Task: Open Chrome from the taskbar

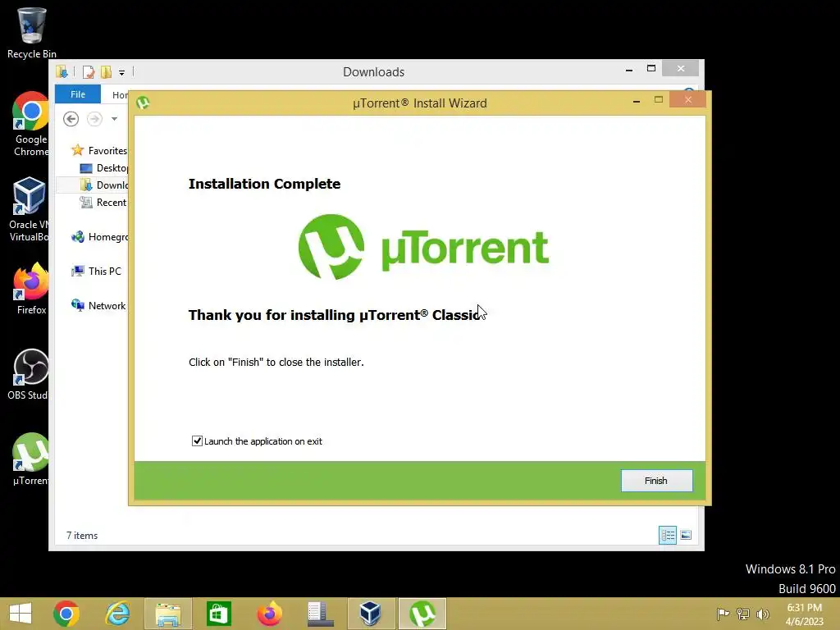Action: tap(66, 614)
